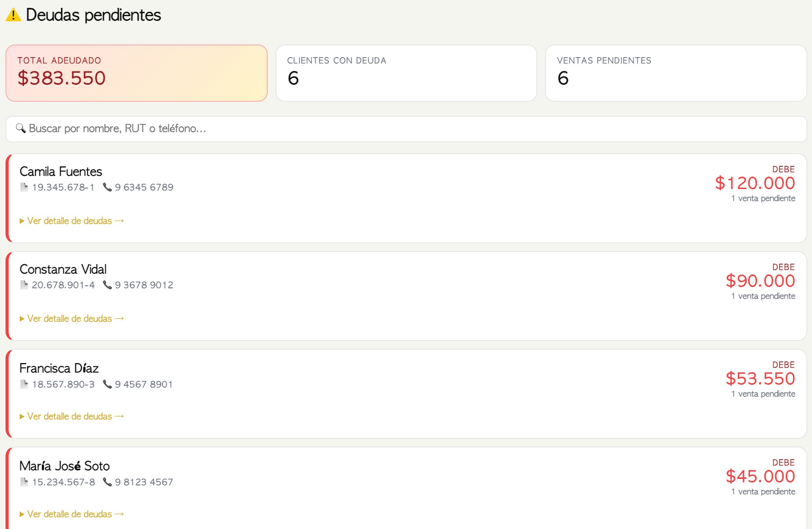This screenshot has width=812, height=529.
Task: Click the phone icon next to 9 6345 6789
Action: point(107,187)
